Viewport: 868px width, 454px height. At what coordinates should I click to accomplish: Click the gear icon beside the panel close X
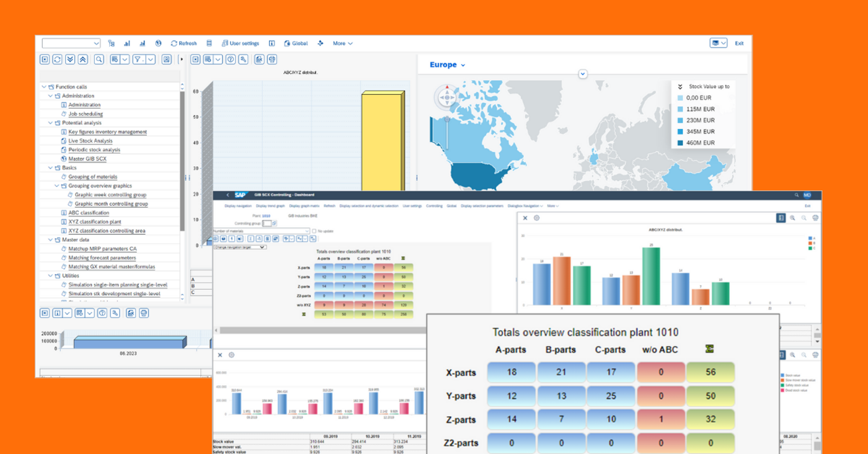(x=536, y=218)
